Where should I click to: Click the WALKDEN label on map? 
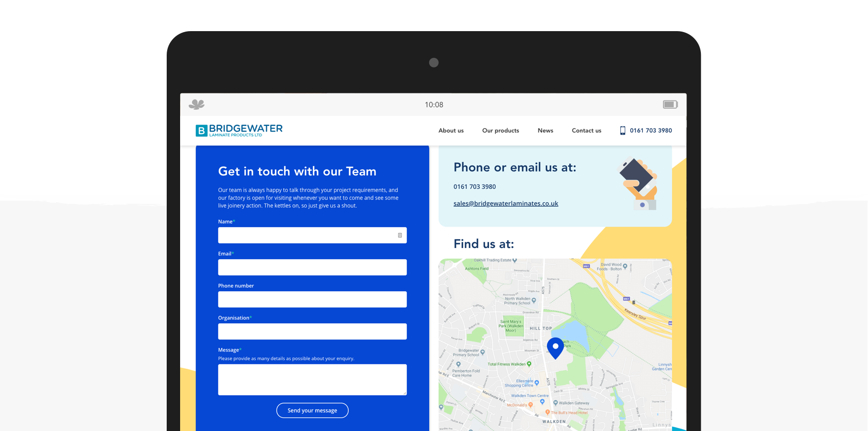[554, 421]
